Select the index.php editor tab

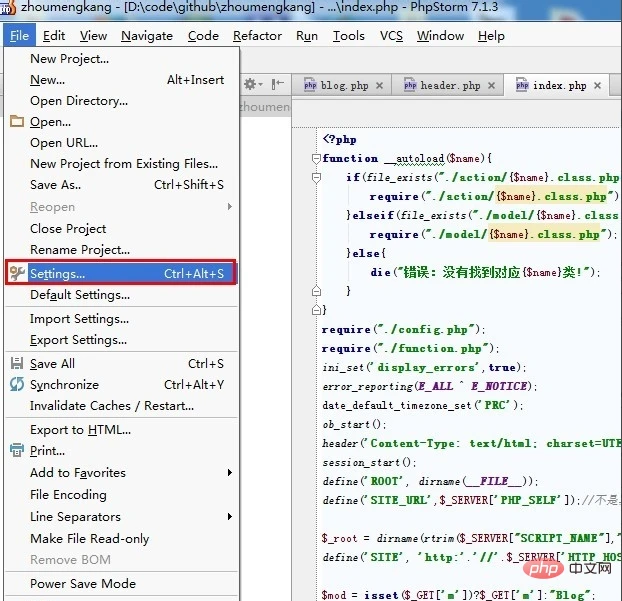tap(556, 85)
